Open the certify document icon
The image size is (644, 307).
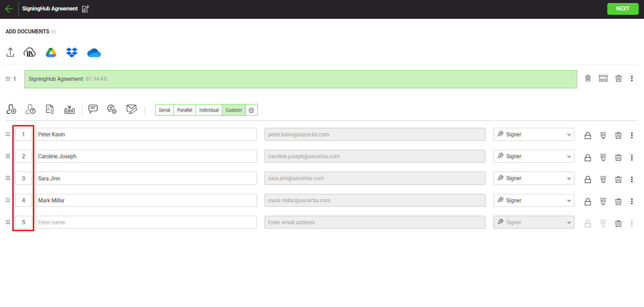pyautogui.click(x=588, y=79)
